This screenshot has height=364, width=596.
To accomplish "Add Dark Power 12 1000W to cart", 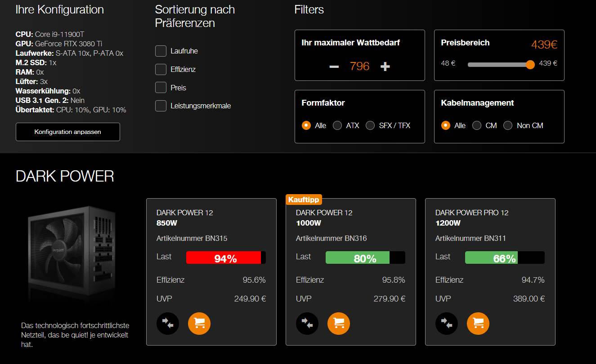I will click(x=339, y=324).
